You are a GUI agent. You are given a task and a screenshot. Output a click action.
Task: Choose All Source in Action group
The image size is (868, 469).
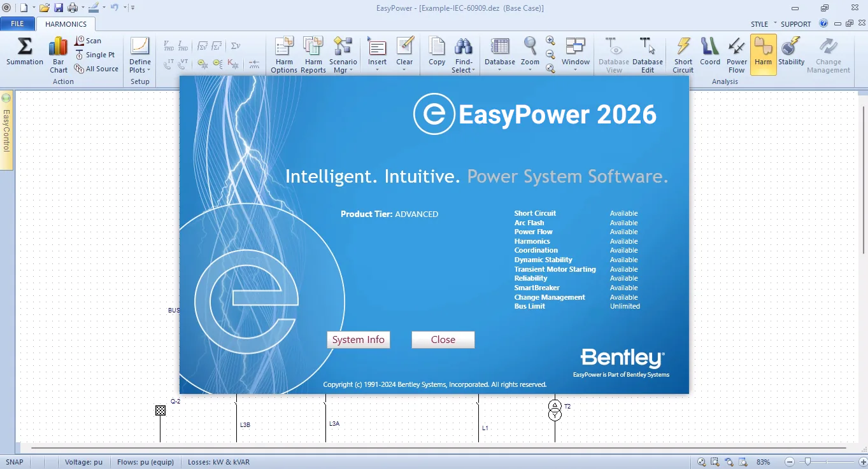(x=96, y=69)
